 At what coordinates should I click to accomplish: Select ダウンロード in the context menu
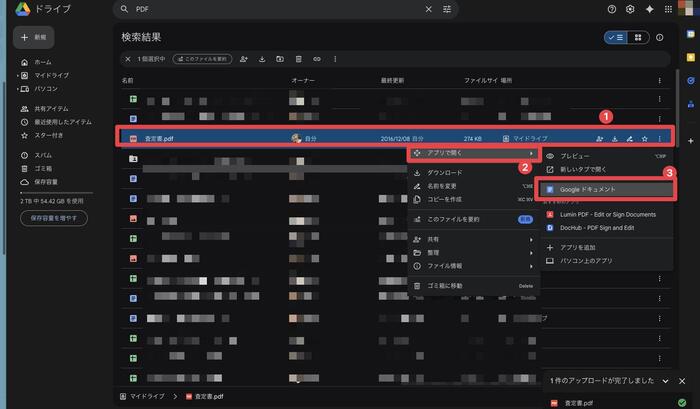tap(445, 173)
